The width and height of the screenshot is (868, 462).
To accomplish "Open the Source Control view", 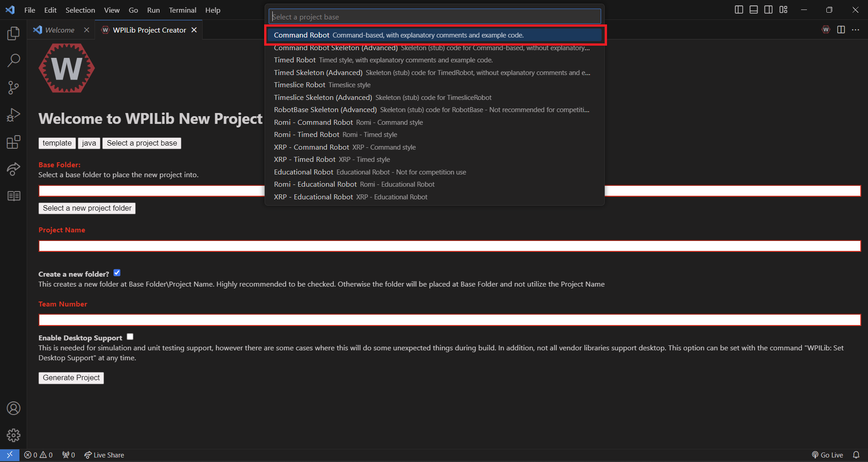I will 14,87.
